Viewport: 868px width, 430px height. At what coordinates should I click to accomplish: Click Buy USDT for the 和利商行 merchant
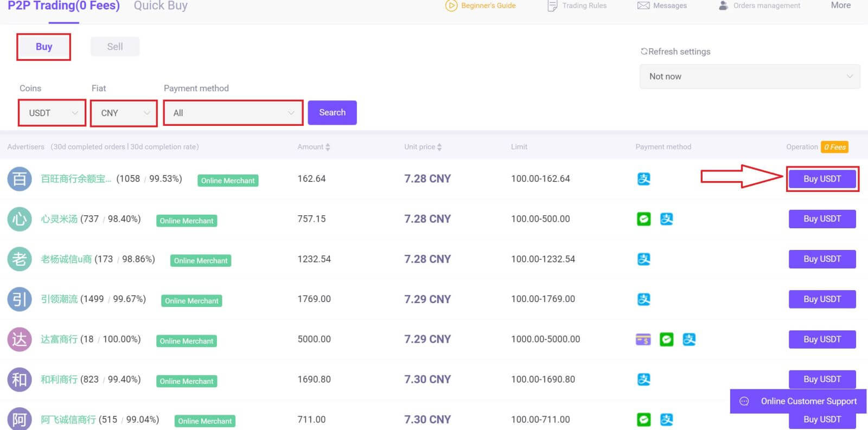(822, 380)
